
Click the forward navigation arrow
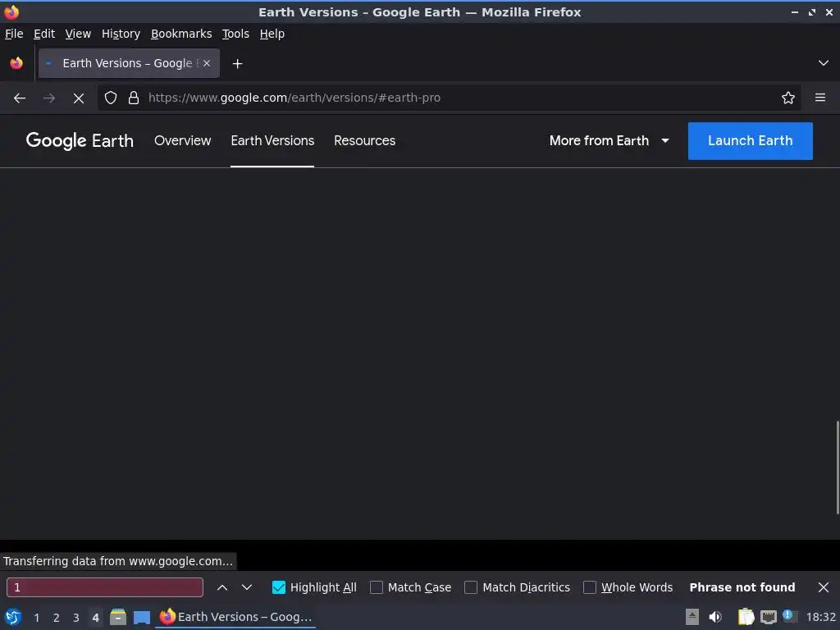(49, 98)
